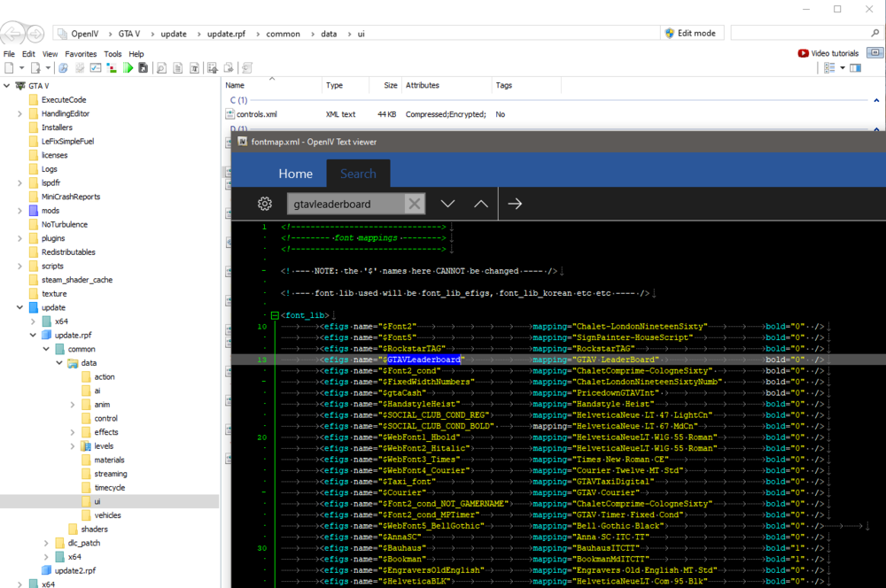The image size is (886, 588).
Task: Open the dropdown arrow next to new file icon
Action: click(x=20, y=68)
